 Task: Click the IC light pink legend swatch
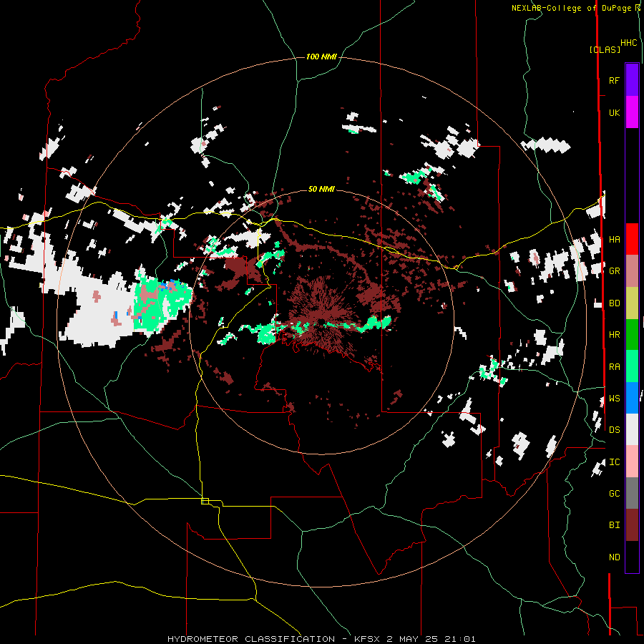632,462
